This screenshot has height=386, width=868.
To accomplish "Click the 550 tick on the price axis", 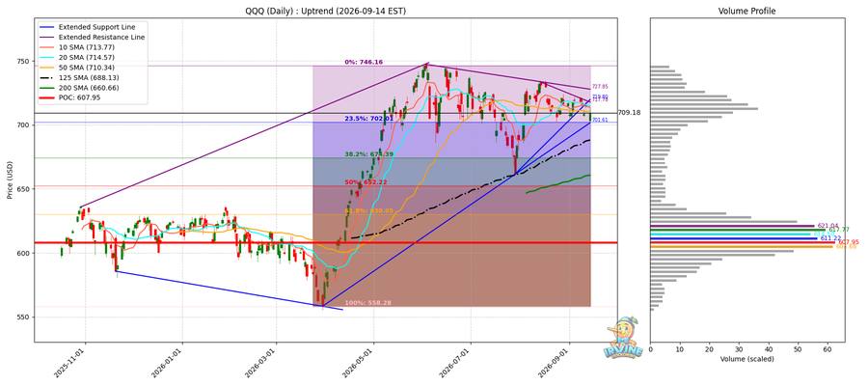I will tap(25, 317).
